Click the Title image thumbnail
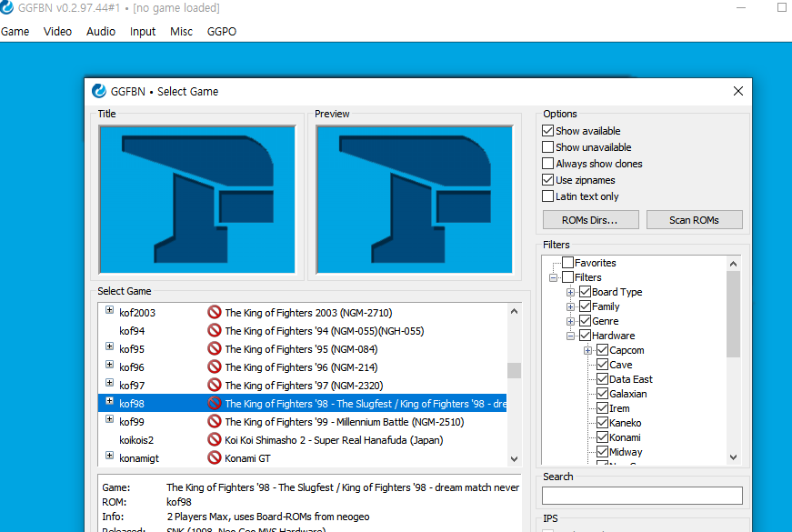This screenshot has width=792, height=532. [197, 199]
